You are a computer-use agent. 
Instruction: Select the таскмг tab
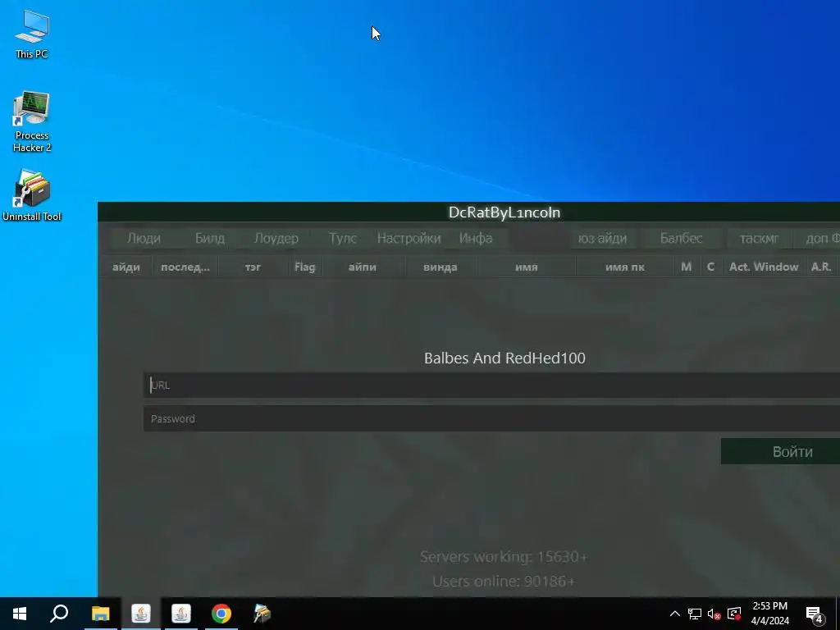point(759,239)
